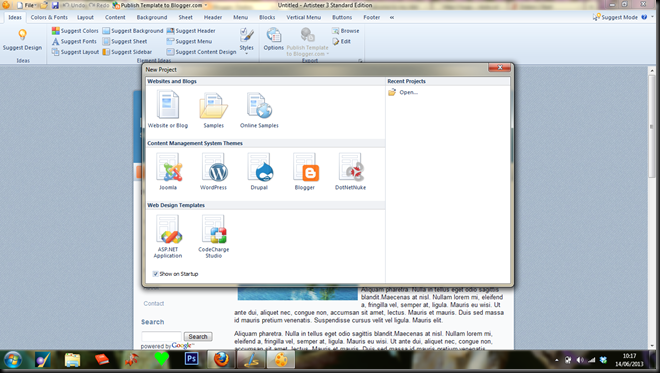
Task: Open export Options
Action: coord(274,40)
